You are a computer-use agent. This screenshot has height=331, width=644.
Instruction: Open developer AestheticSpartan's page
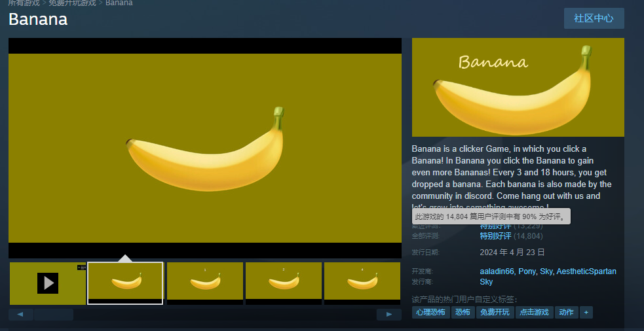tap(586, 271)
